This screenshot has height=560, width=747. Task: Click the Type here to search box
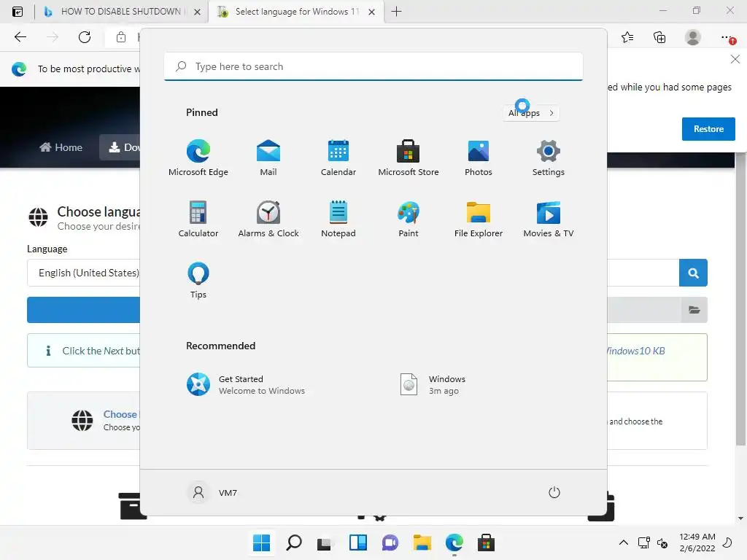[373, 66]
